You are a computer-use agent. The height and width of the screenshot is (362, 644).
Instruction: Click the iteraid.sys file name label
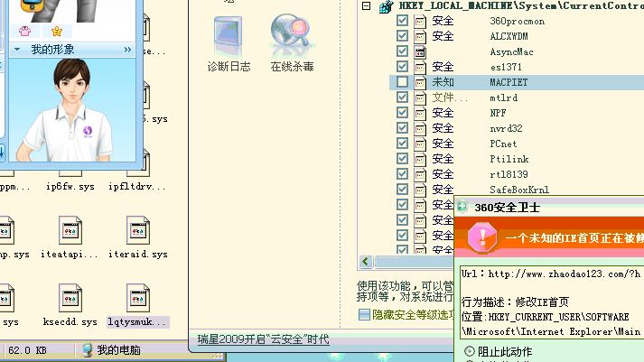(x=138, y=254)
